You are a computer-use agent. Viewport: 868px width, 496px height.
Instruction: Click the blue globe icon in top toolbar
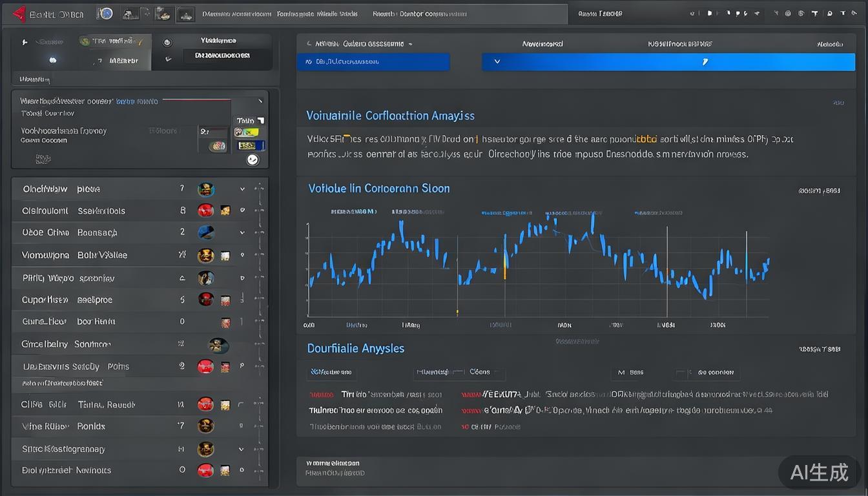[x=105, y=14]
